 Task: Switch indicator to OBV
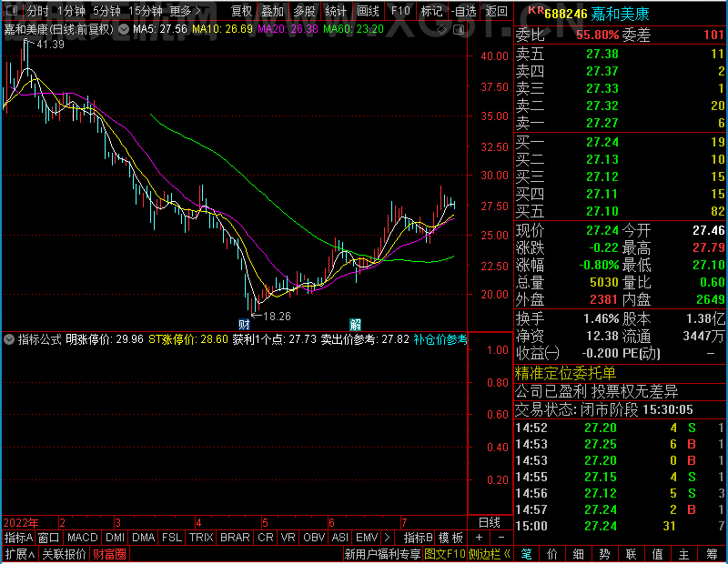coord(314,538)
